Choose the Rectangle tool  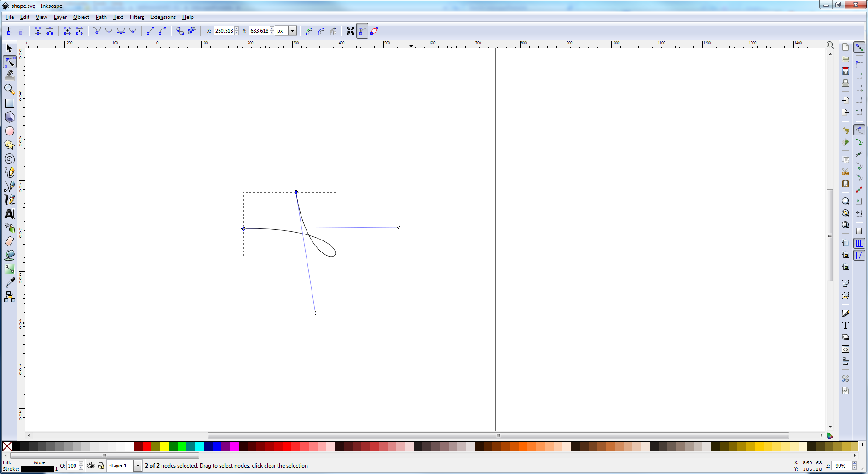point(9,103)
